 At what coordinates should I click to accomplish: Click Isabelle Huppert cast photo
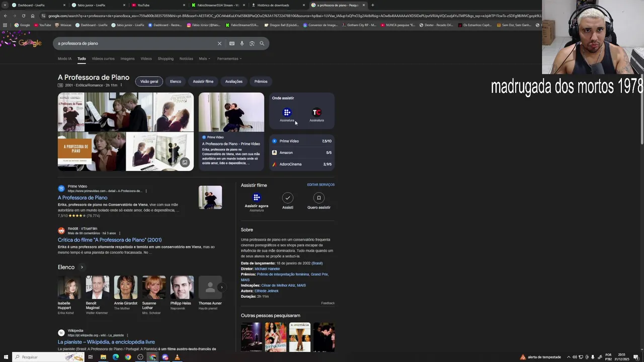pyautogui.click(x=69, y=287)
